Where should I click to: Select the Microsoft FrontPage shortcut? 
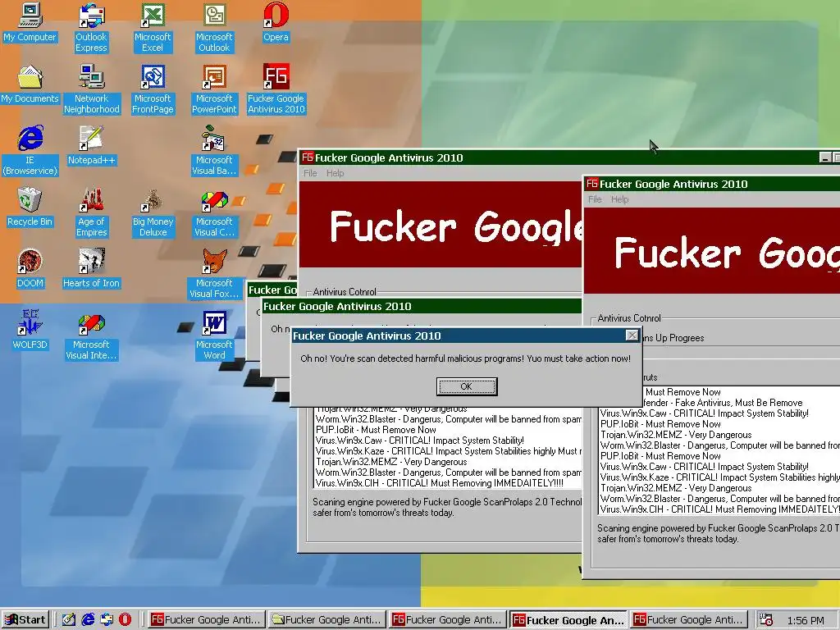coord(153,89)
